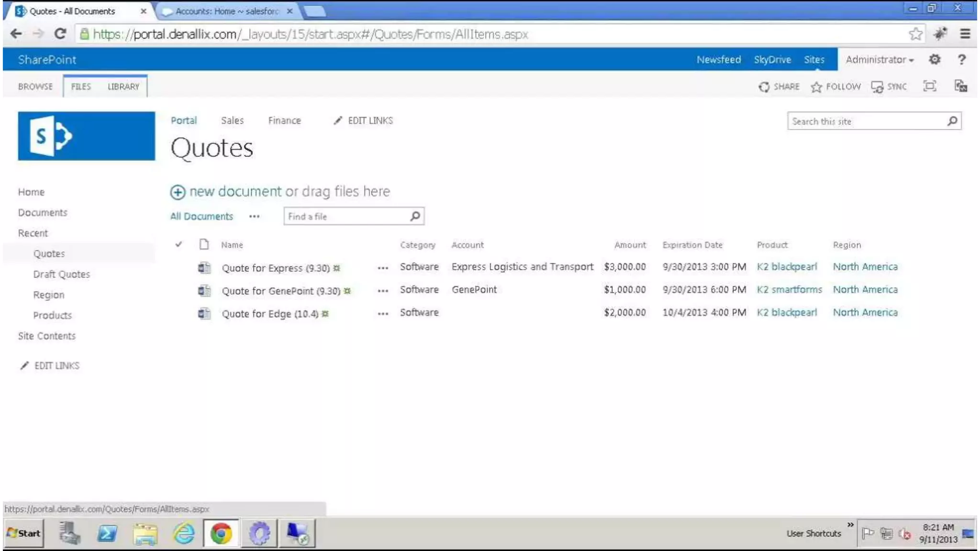
Task: Open ellipsis menu for Quote for Edge
Action: 382,314
